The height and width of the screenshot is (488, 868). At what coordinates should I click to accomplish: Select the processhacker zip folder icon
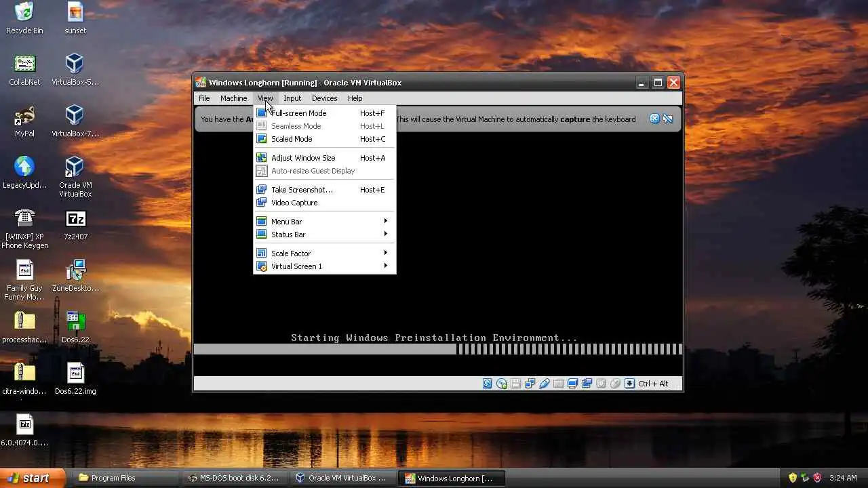pyautogui.click(x=24, y=327)
